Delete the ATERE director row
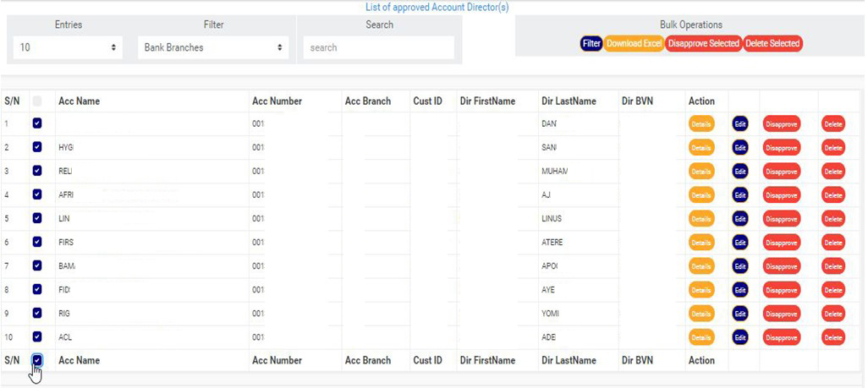This screenshot has height=388, width=868. (833, 243)
